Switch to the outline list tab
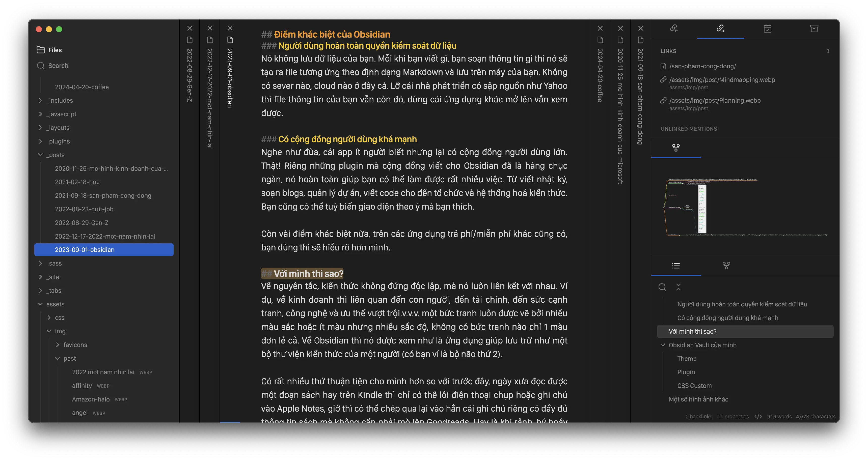The width and height of the screenshot is (868, 460). [675, 266]
